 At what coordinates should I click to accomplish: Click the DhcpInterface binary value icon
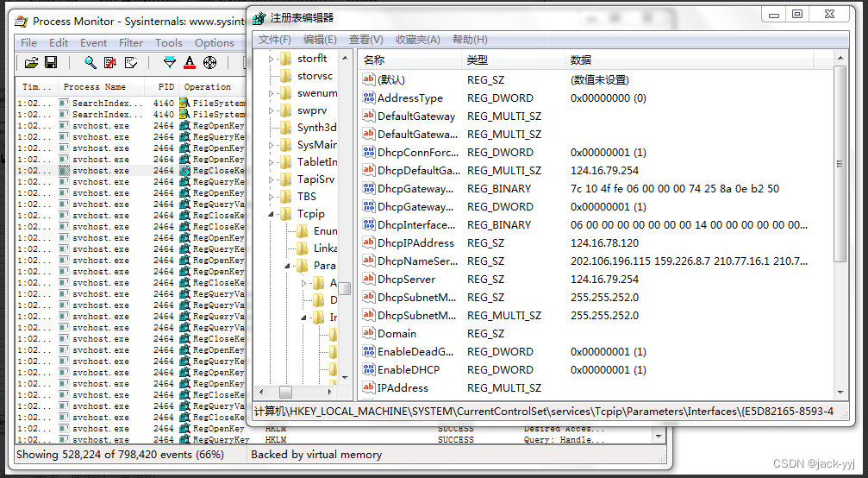(369, 225)
